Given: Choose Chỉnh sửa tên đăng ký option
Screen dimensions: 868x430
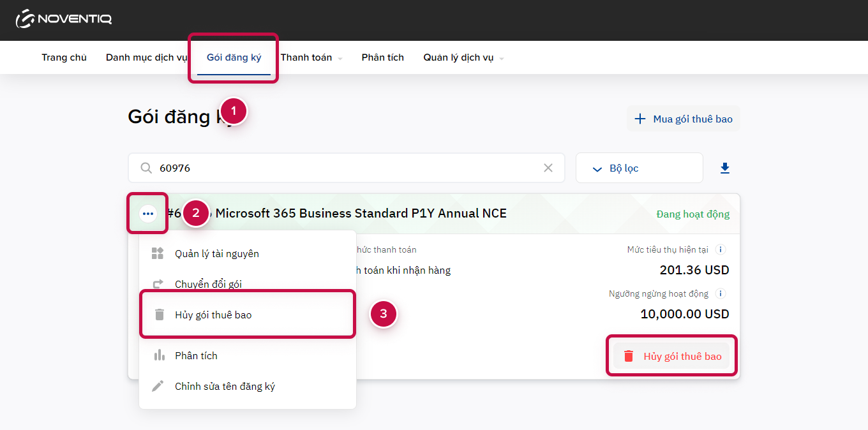Looking at the screenshot, I should (225, 387).
